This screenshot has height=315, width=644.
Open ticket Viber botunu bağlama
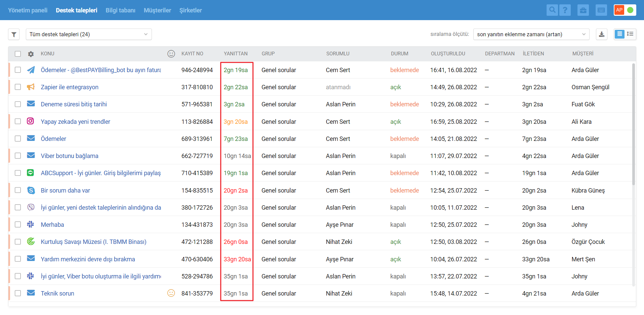70,156
